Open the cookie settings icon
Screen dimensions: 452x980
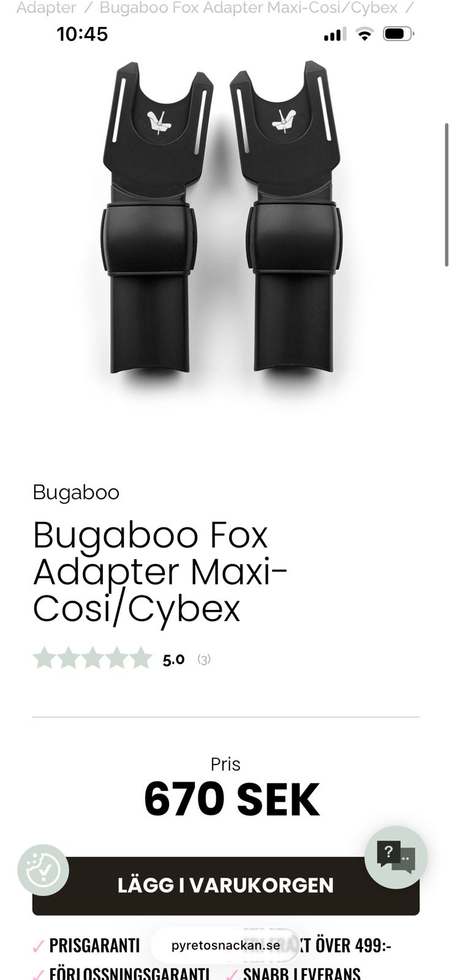point(43,870)
